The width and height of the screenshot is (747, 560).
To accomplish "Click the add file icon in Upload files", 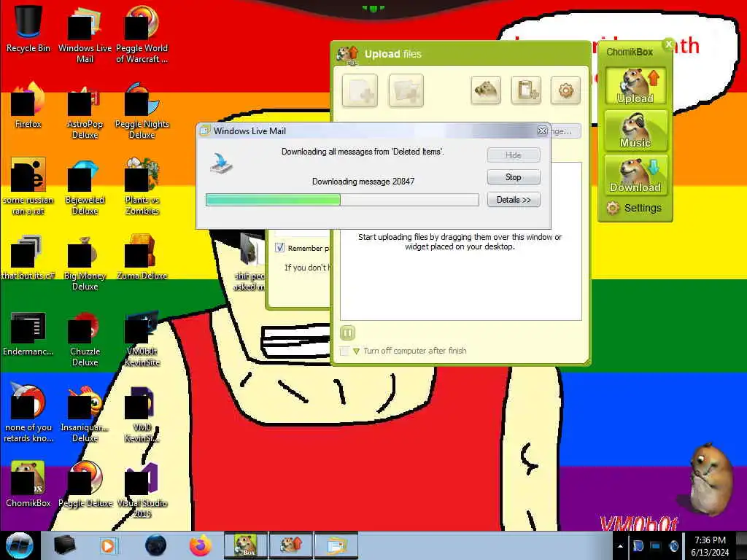I will (x=360, y=90).
